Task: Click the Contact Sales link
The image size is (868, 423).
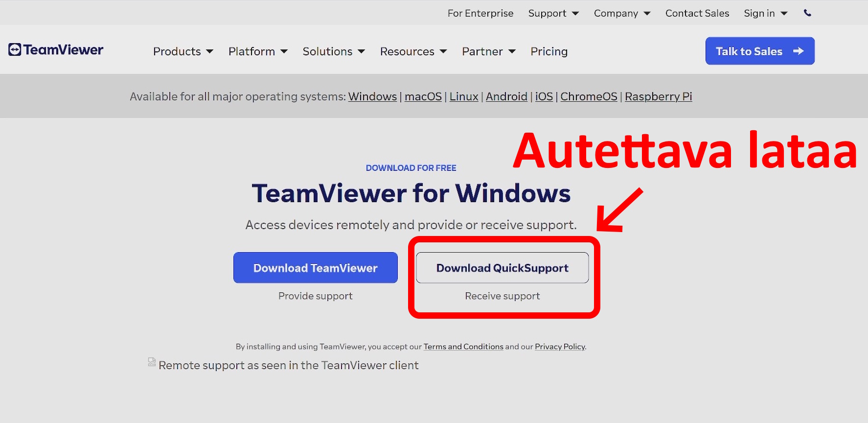Action: click(x=697, y=13)
